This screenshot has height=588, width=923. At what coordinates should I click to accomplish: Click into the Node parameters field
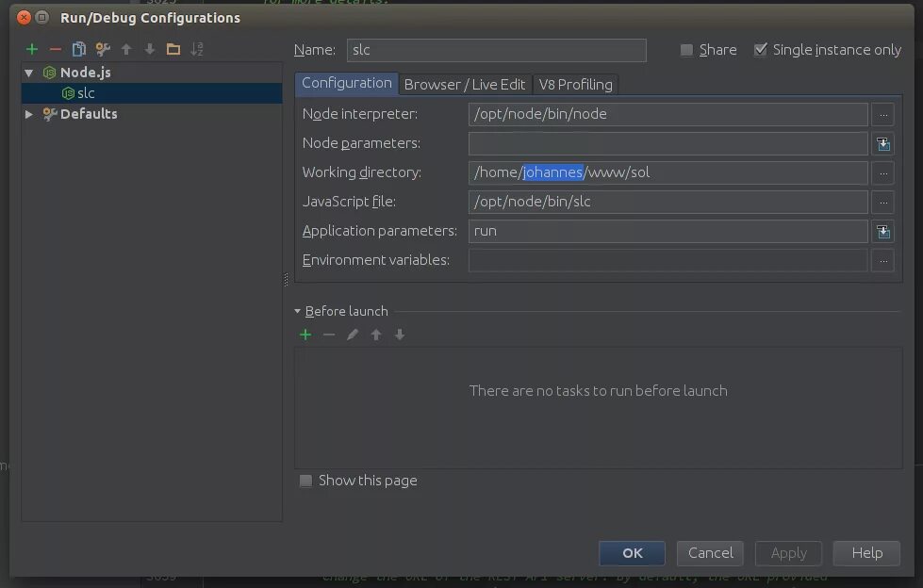click(x=668, y=143)
